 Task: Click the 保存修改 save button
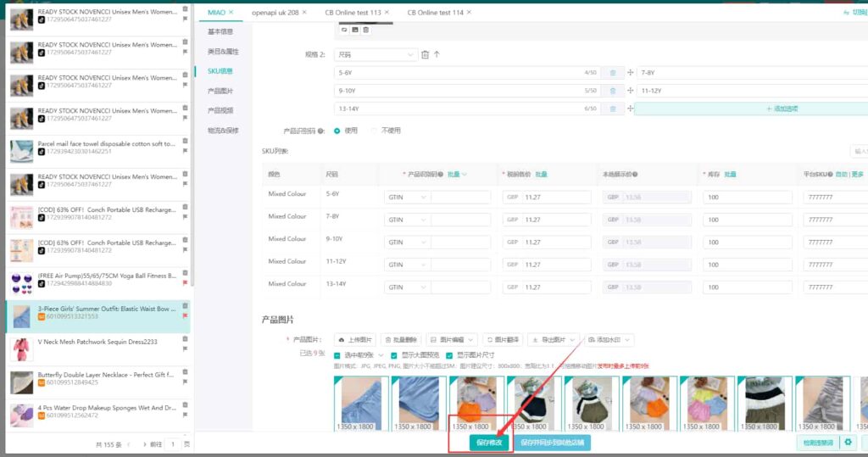pyautogui.click(x=489, y=443)
